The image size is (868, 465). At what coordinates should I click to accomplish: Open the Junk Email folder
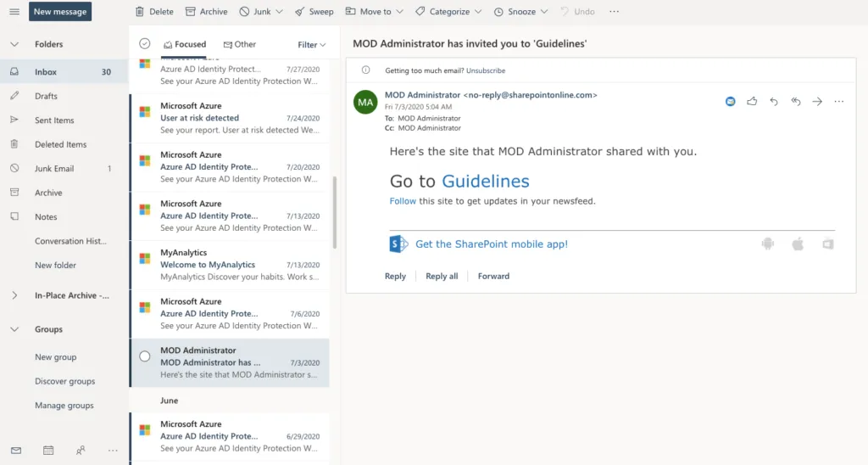64,169
